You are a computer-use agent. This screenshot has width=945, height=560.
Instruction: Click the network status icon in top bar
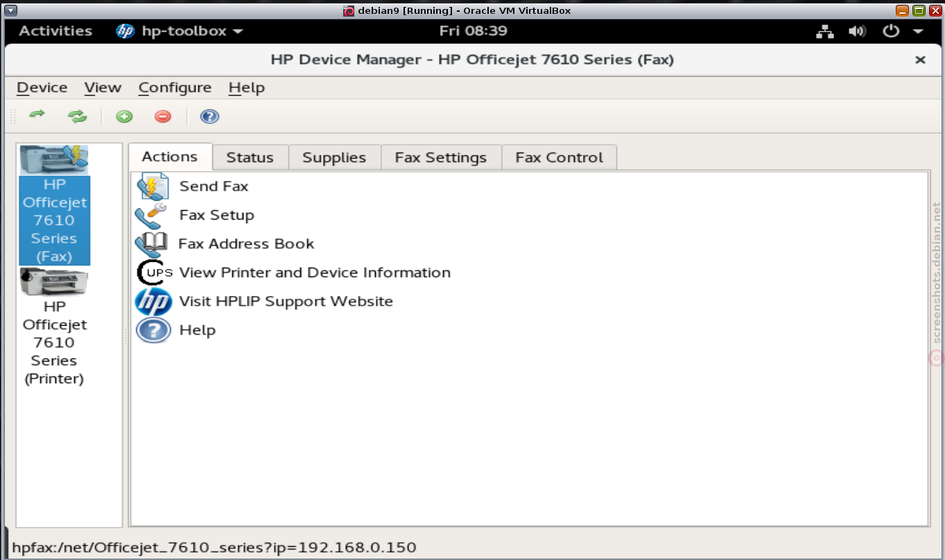click(824, 31)
